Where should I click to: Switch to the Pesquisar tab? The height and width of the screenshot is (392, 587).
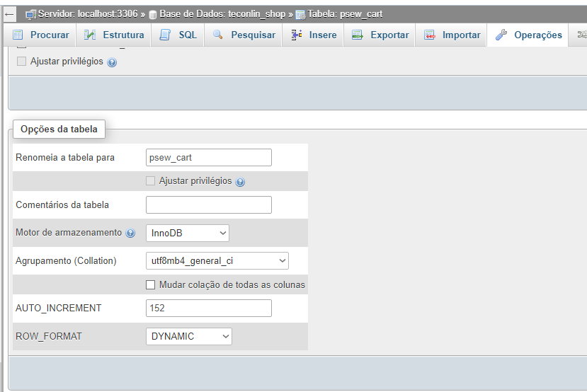(x=244, y=35)
